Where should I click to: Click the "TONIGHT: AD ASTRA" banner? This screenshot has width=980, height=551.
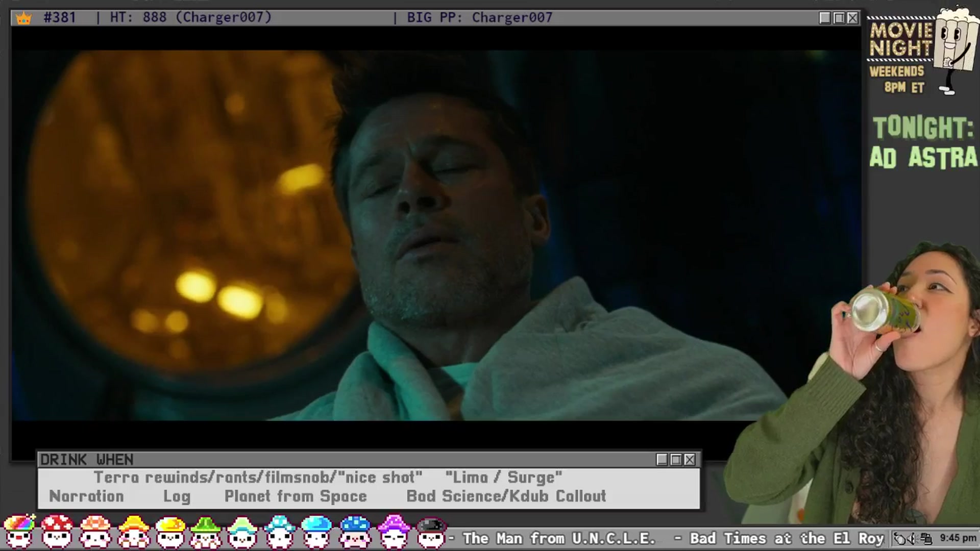click(x=923, y=143)
